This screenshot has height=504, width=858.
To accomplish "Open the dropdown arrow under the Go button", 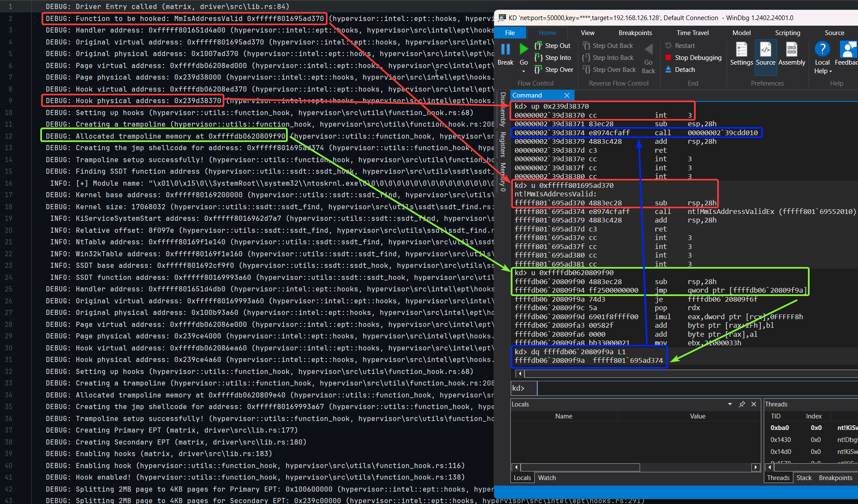I will tap(523, 70).
